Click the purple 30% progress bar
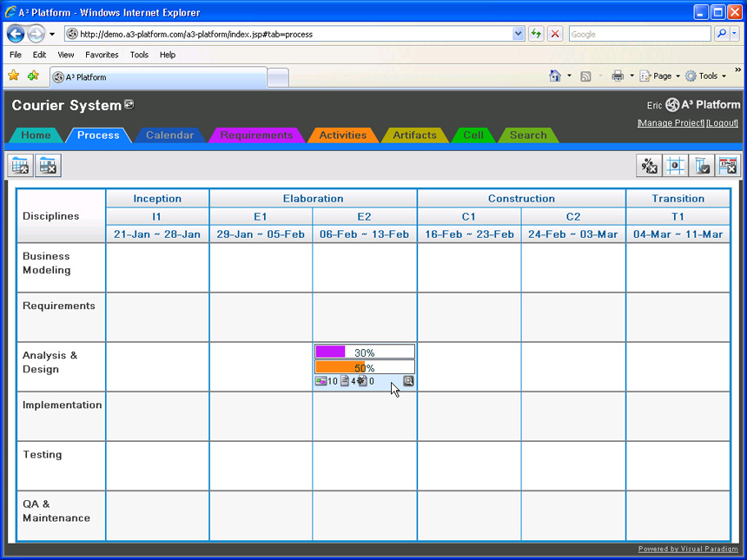Viewport: 747px width, 560px height. [x=364, y=352]
